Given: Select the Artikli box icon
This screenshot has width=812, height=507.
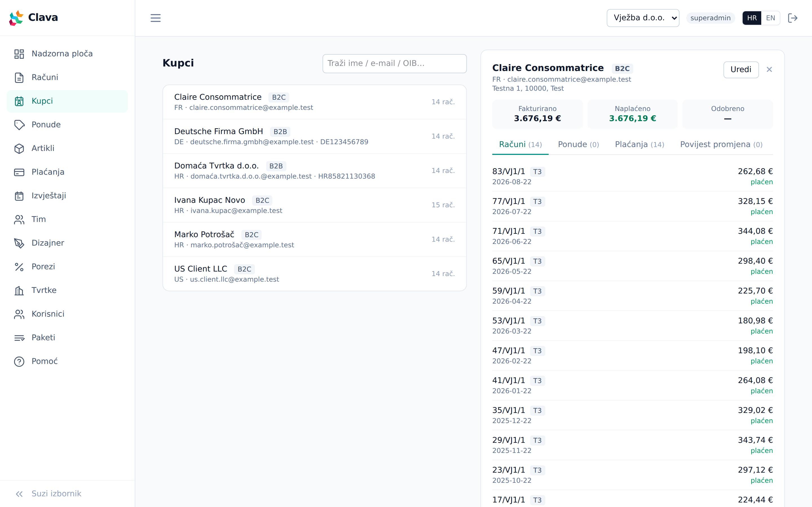Looking at the screenshot, I should point(19,148).
